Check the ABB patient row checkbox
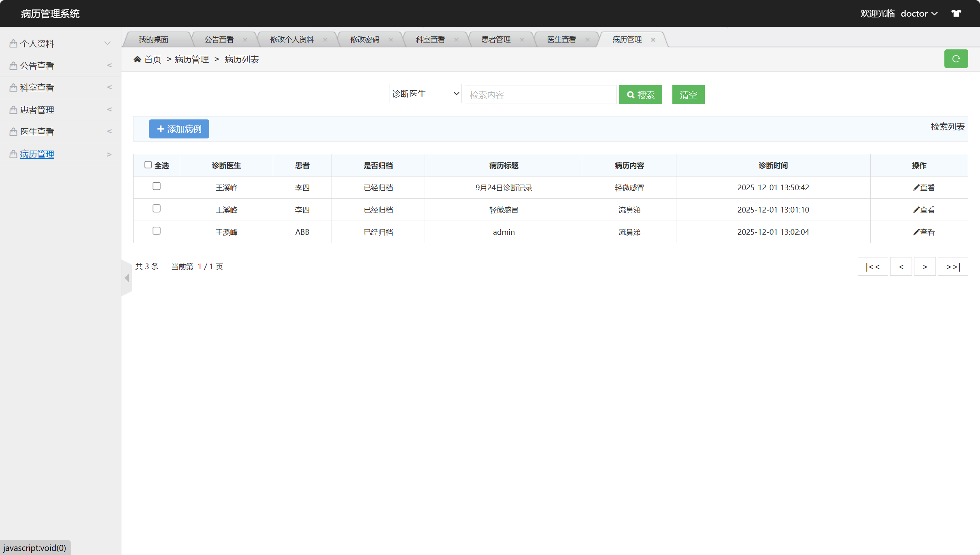This screenshot has height=555, width=980. [156, 231]
